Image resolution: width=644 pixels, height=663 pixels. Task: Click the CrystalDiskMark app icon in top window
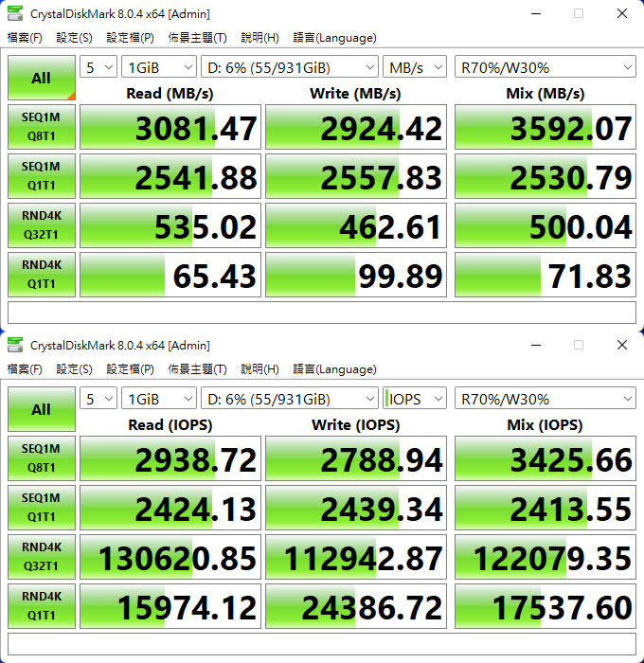pyautogui.click(x=15, y=13)
